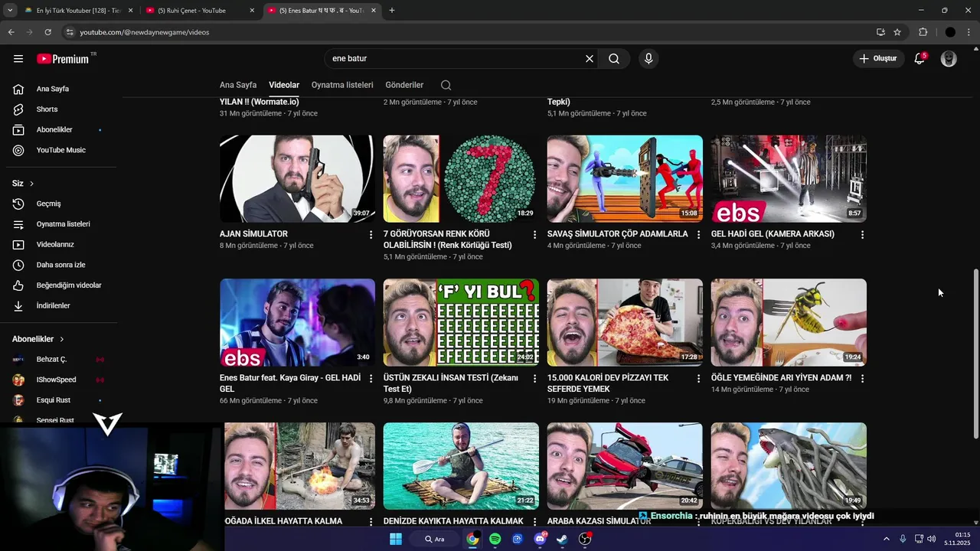980x551 pixels.
Task: Switch to Ruhi Çenet browser tab
Action: coord(201,11)
